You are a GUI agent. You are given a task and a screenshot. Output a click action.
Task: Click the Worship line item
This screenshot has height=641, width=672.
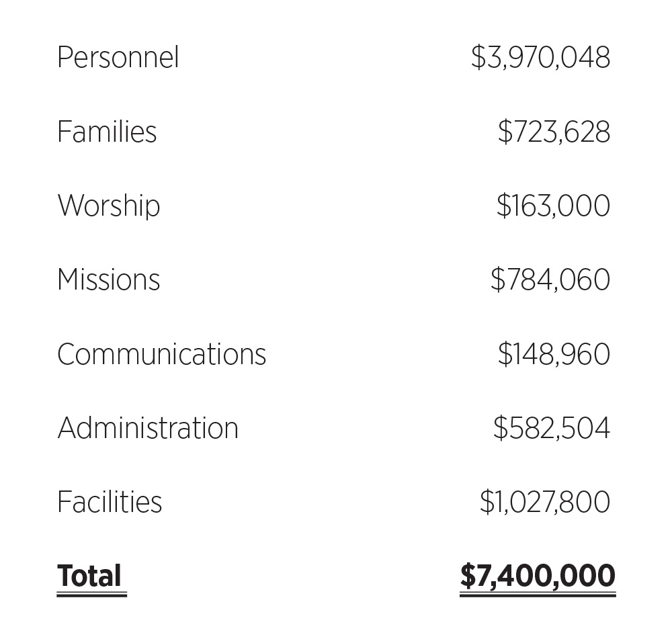coord(109,206)
